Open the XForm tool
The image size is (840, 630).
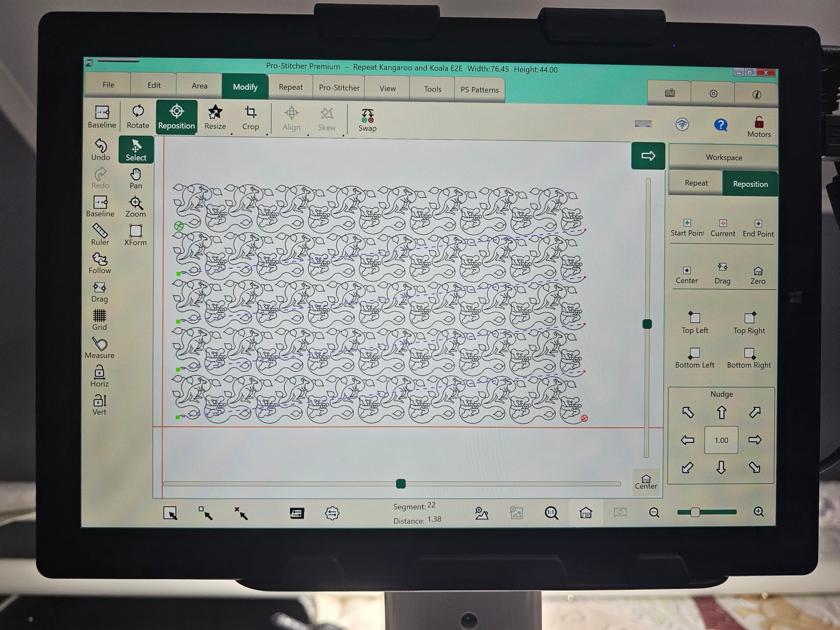(136, 235)
